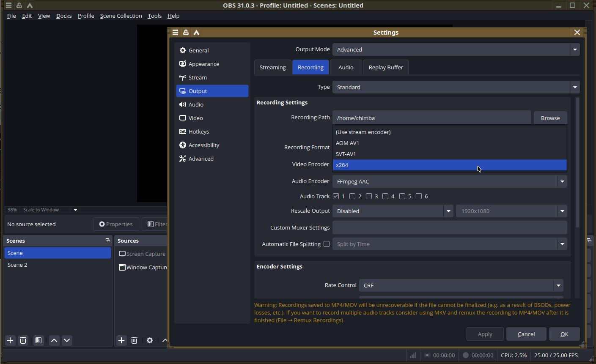Move scene down with the arrow icon
This screenshot has width=596, height=364.
(67, 340)
